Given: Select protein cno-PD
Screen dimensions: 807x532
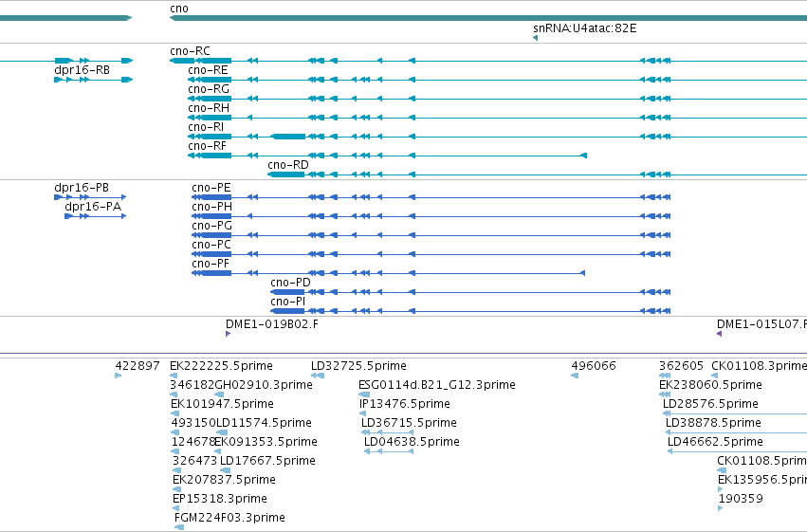Looking at the screenshot, I should click(x=290, y=283).
